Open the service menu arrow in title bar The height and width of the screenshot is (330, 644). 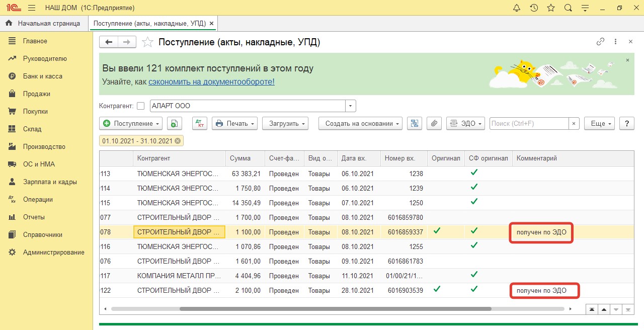585,8
